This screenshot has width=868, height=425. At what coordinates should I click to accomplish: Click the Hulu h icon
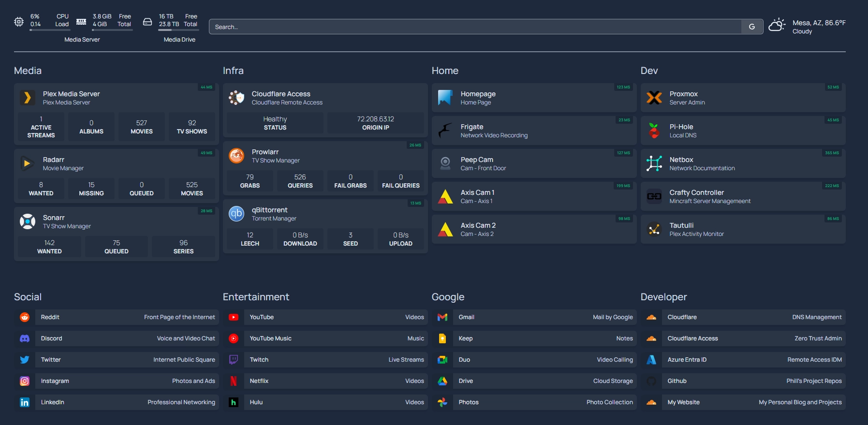click(234, 402)
